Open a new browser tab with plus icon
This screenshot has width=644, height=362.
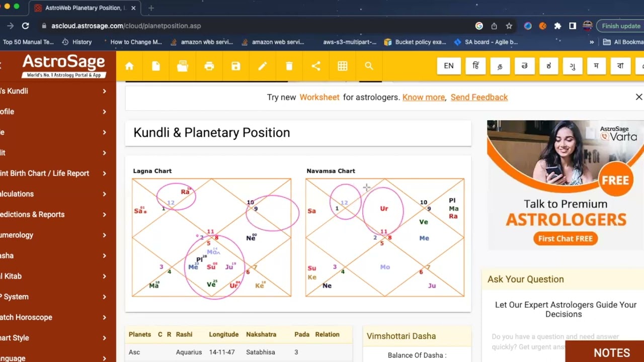coord(151,8)
